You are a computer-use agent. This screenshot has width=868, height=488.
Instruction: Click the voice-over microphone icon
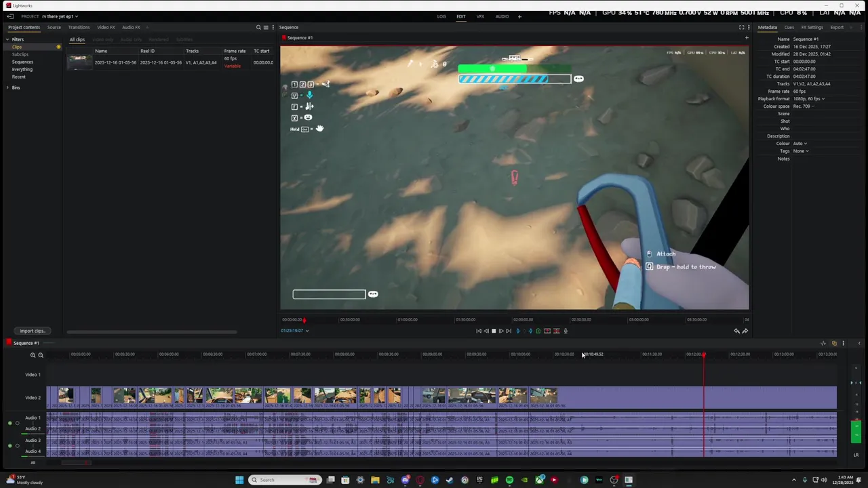[566, 331]
